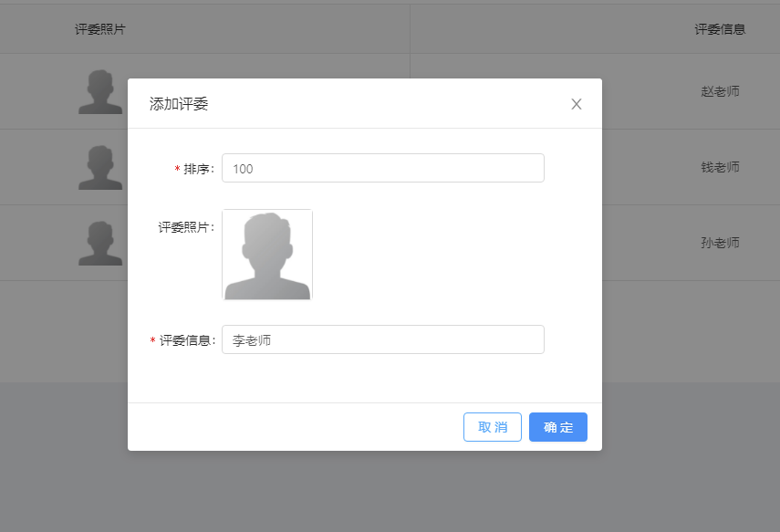Confirm with the 确定 button
This screenshot has height=532, width=780.
coord(557,427)
